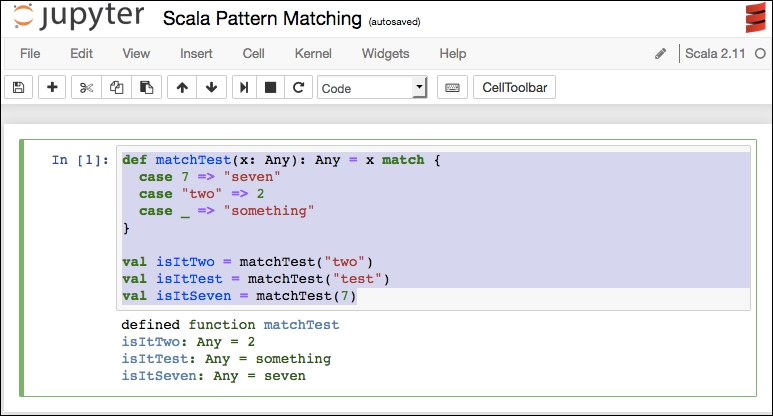Screen dimensions: 773x416
Task: Click the Scala Pattern Matching notebook title
Action: pos(262,19)
